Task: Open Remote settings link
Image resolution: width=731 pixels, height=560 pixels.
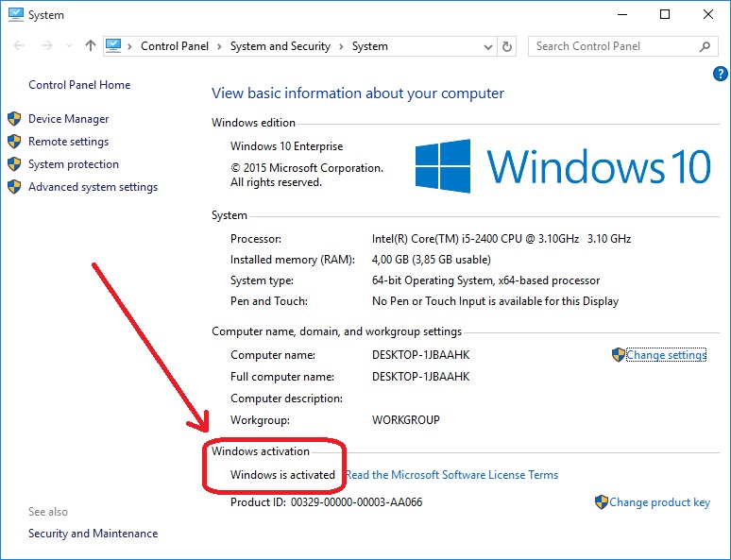Action: pos(69,142)
